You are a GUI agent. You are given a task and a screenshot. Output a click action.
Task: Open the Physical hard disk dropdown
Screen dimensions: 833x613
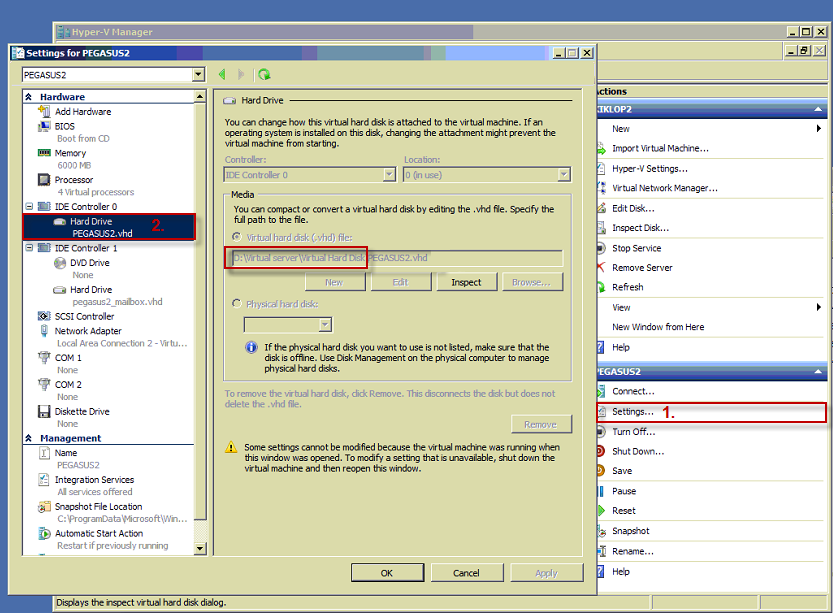[x=326, y=325]
